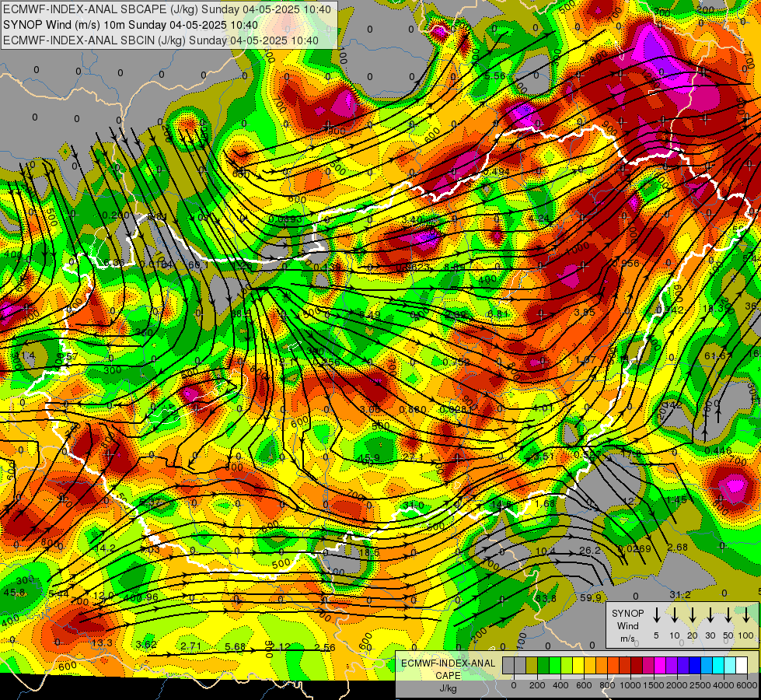Screen dimensions: 761x700
Task: Click the 1500 tick label in the CAPE legend
Action: click(x=654, y=685)
